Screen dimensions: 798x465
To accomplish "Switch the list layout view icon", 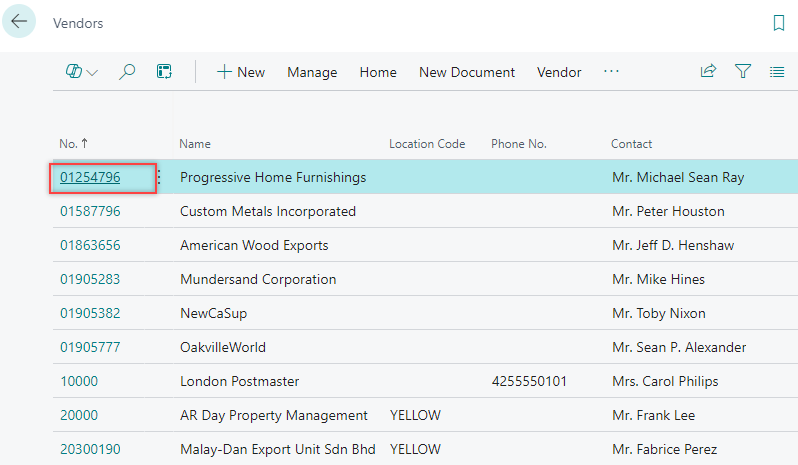I will coord(777,72).
